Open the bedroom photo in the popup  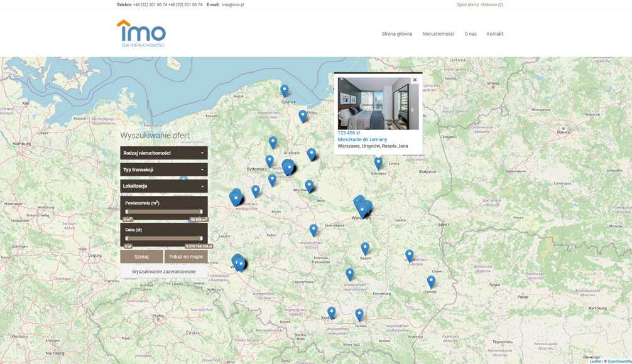tap(378, 104)
